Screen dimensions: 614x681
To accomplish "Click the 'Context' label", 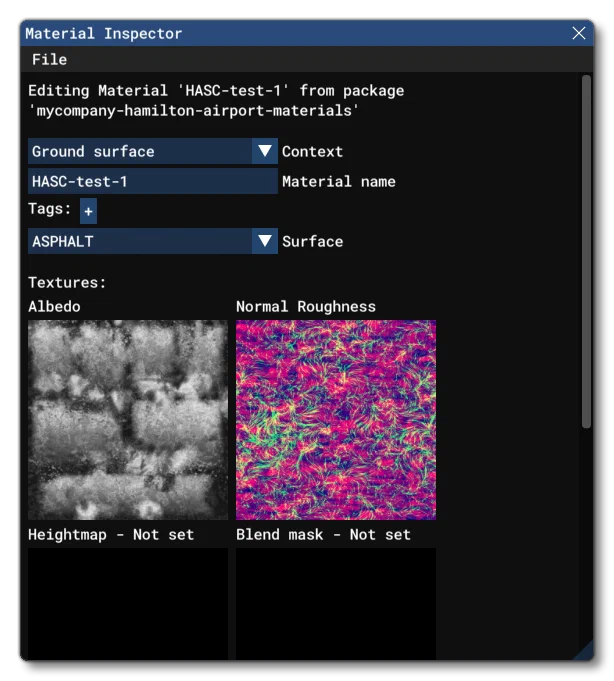I will [x=312, y=152].
